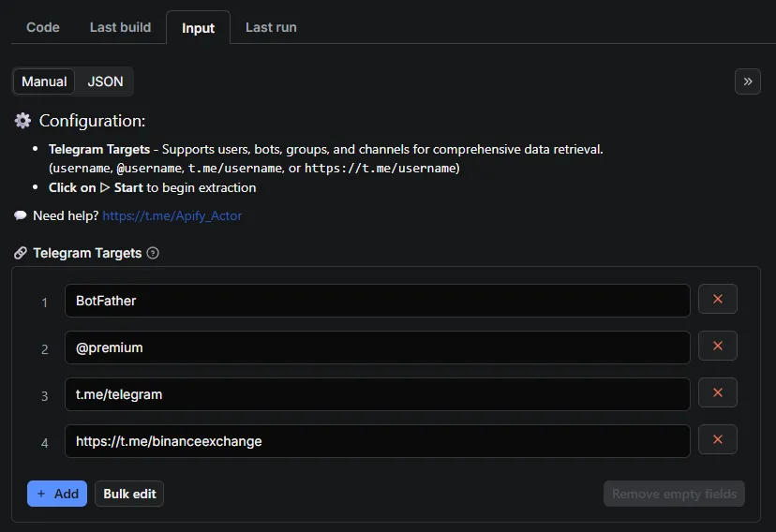Click the Configuration: heading text

click(x=92, y=121)
